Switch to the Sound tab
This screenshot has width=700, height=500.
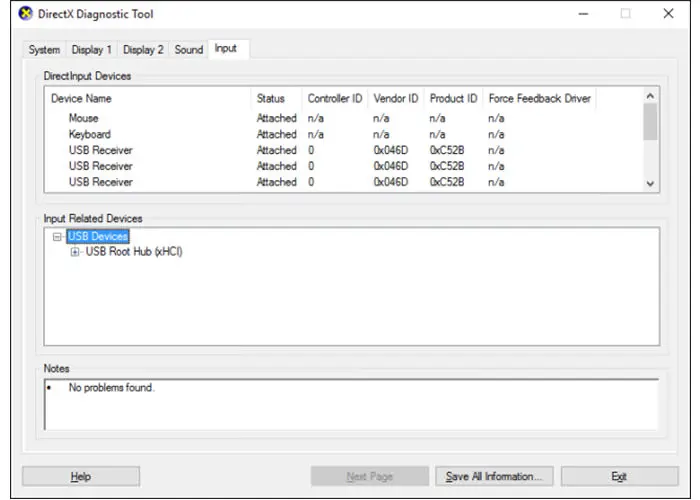[x=189, y=50]
